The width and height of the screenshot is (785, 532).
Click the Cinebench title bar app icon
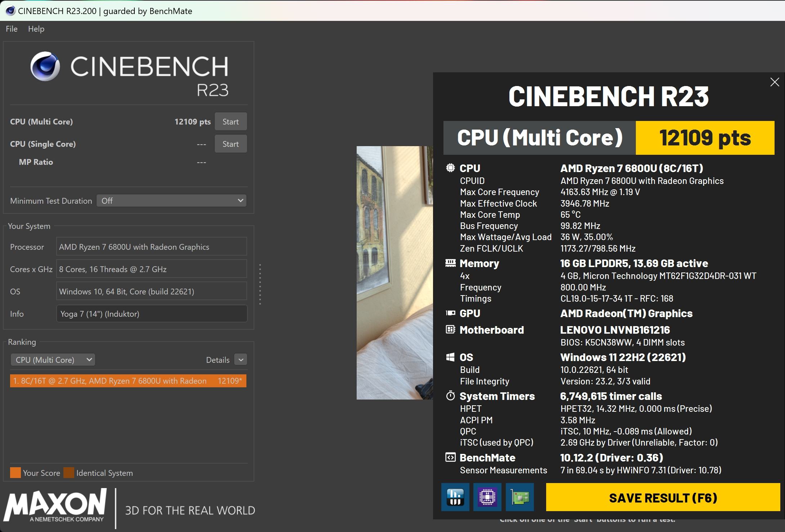pyautogui.click(x=10, y=11)
